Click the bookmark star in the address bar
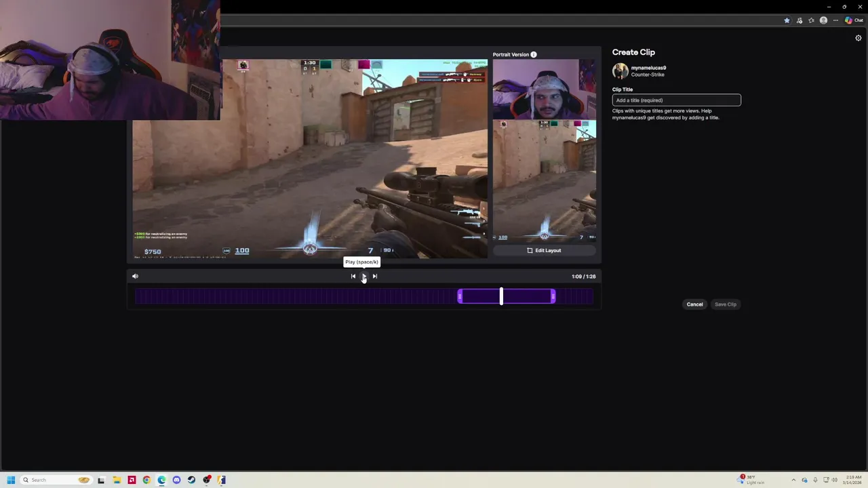868x488 pixels. pos(787,20)
